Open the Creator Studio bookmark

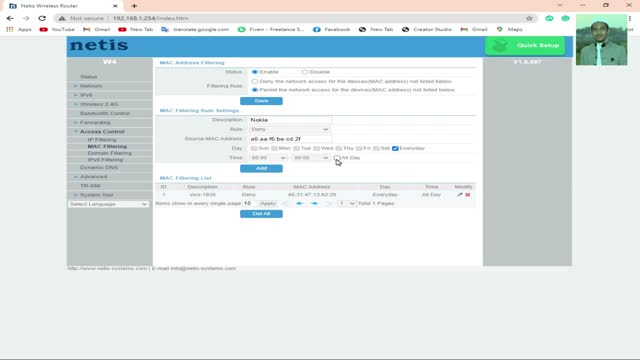point(427,29)
